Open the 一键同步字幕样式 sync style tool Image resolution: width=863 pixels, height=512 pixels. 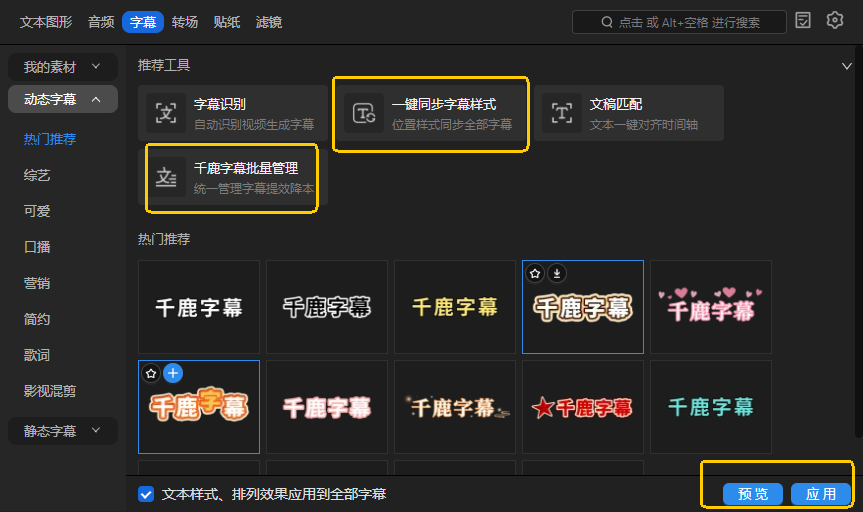tap(431, 113)
